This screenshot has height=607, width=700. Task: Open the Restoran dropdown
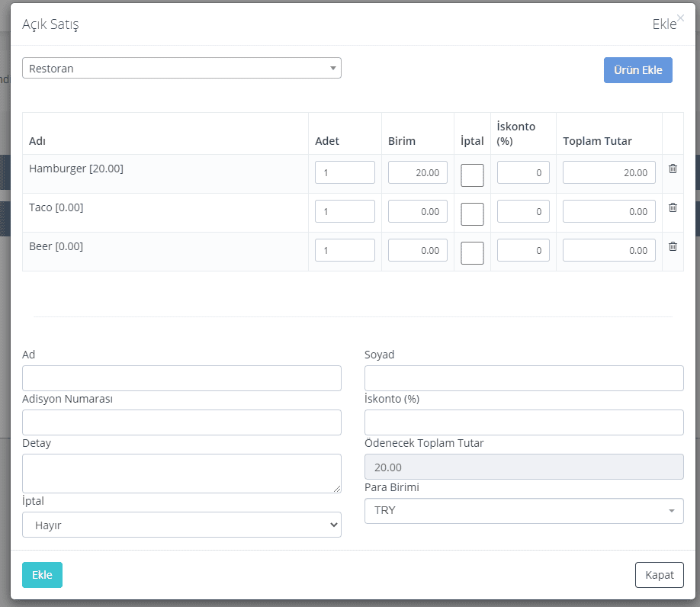click(x=181, y=68)
